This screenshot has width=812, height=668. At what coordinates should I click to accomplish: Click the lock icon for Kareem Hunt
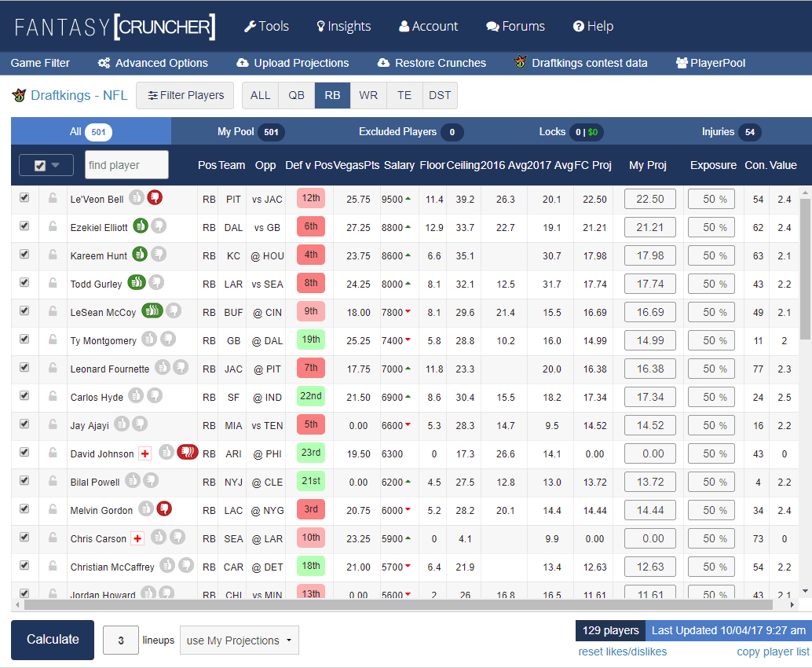coord(53,255)
